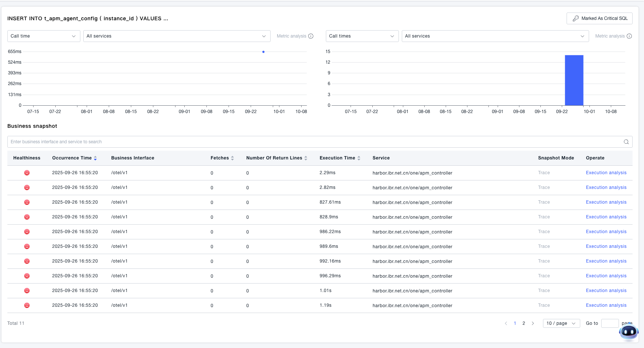The height and width of the screenshot is (348, 644).
Task: Change the 10 / page size selector
Action: (561, 323)
